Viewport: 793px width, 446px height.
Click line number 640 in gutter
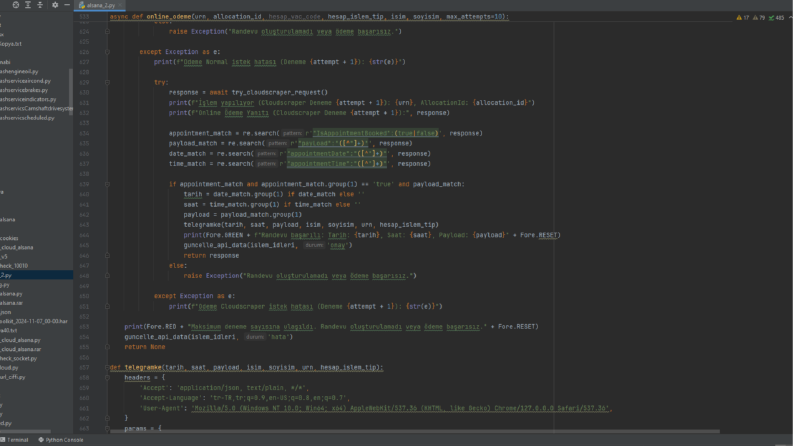point(84,194)
